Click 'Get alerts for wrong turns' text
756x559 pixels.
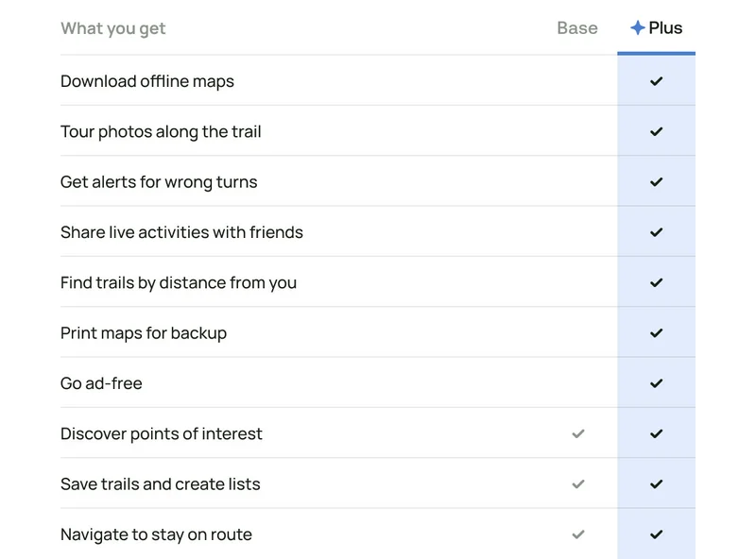click(x=159, y=182)
